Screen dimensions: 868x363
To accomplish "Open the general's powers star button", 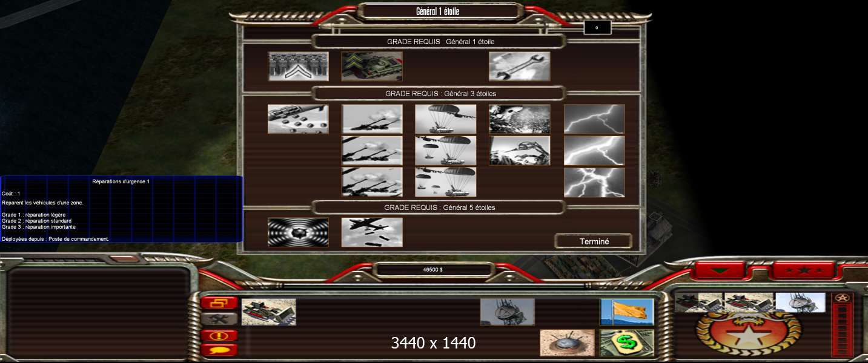I will (x=803, y=270).
